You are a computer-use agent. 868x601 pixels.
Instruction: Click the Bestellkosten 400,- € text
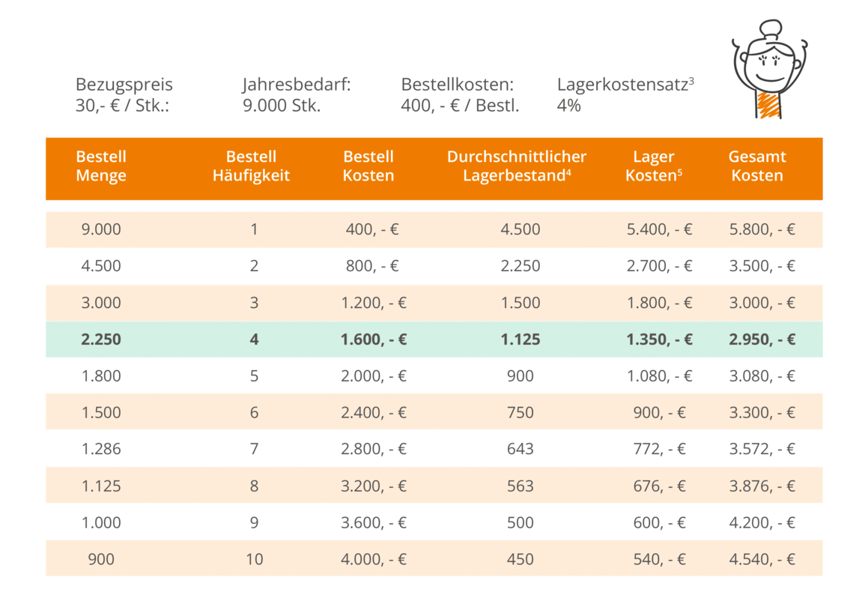point(460,95)
